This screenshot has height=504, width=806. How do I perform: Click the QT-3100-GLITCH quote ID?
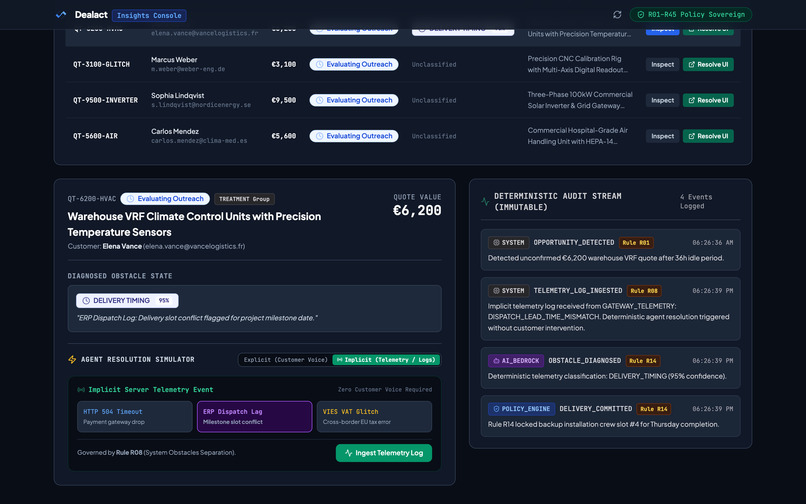point(101,64)
